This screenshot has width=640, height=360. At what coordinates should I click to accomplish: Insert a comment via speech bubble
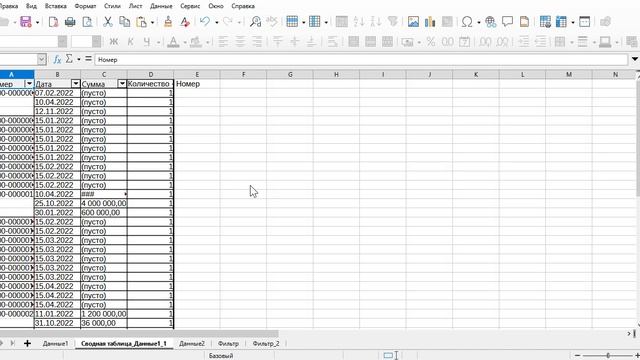pyautogui.click(x=507, y=22)
